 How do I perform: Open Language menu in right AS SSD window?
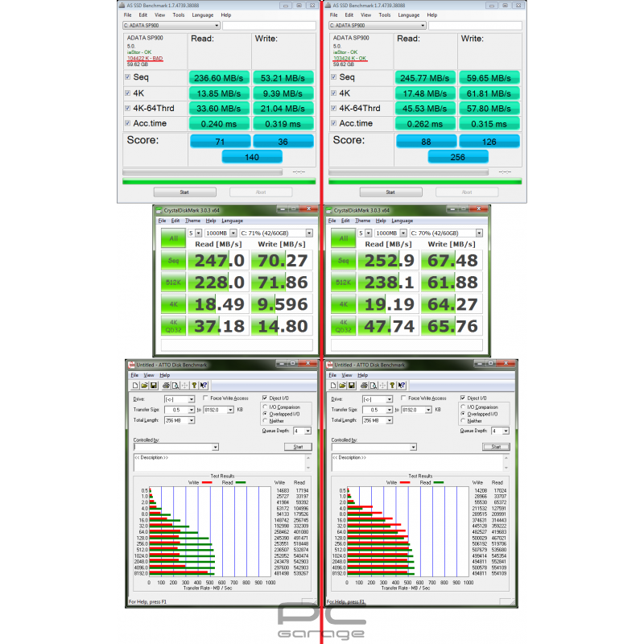pos(409,14)
